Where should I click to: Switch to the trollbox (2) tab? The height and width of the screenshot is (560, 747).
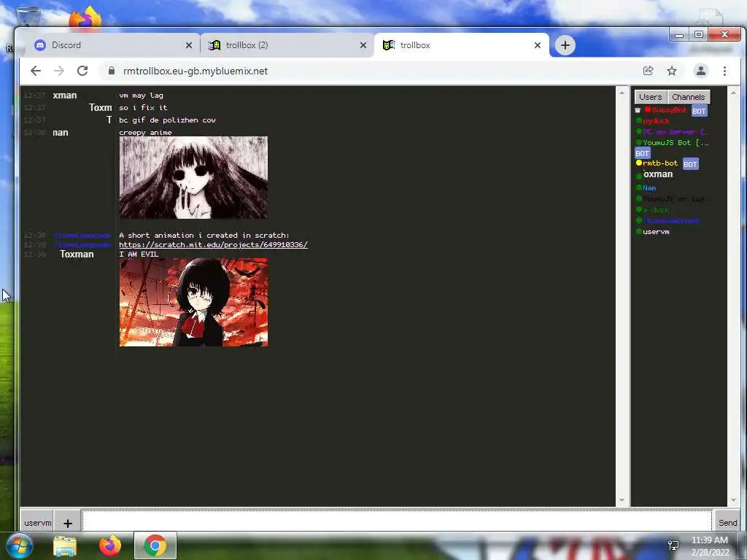(x=287, y=45)
